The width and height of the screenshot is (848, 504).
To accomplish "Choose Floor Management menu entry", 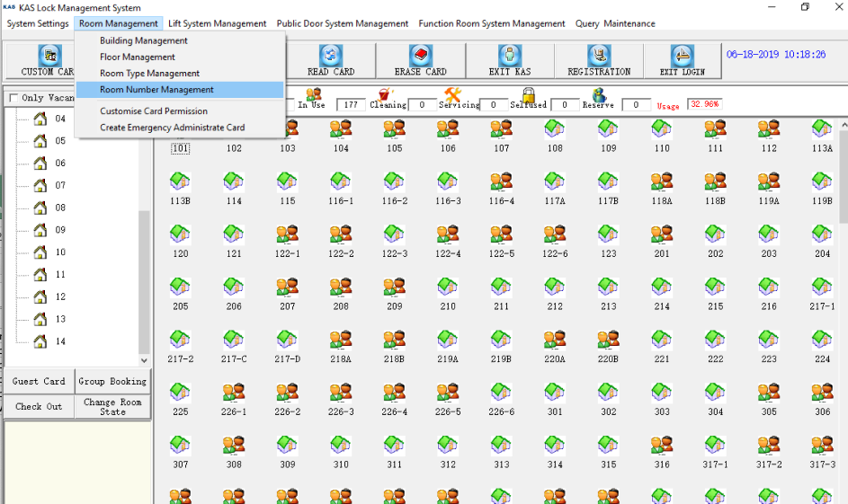I will click(180, 57).
